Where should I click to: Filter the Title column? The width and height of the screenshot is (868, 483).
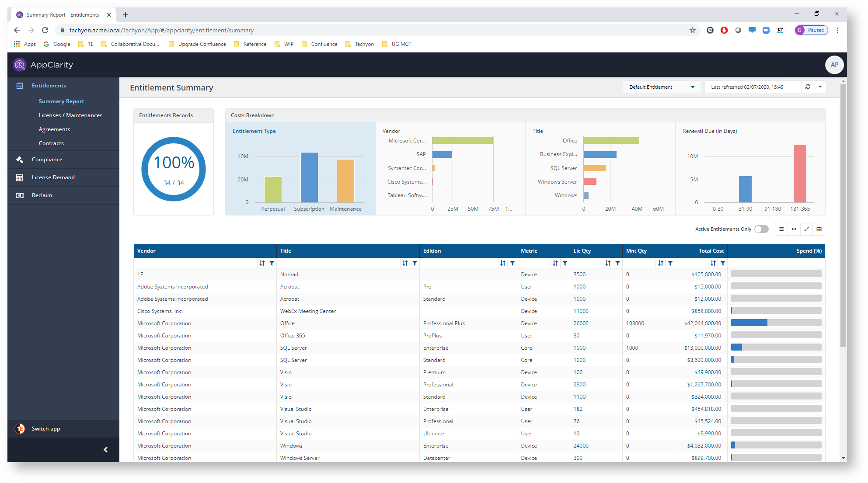[x=415, y=263]
